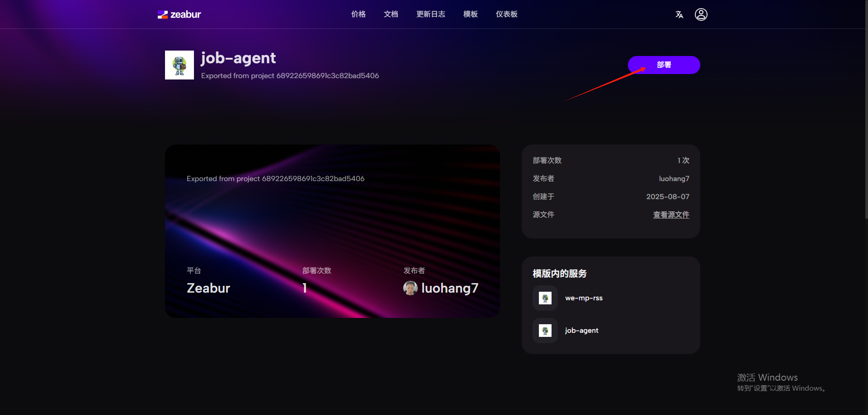Open the user account profile icon
This screenshot has width=868, height=415.
(x=701, y=14)
